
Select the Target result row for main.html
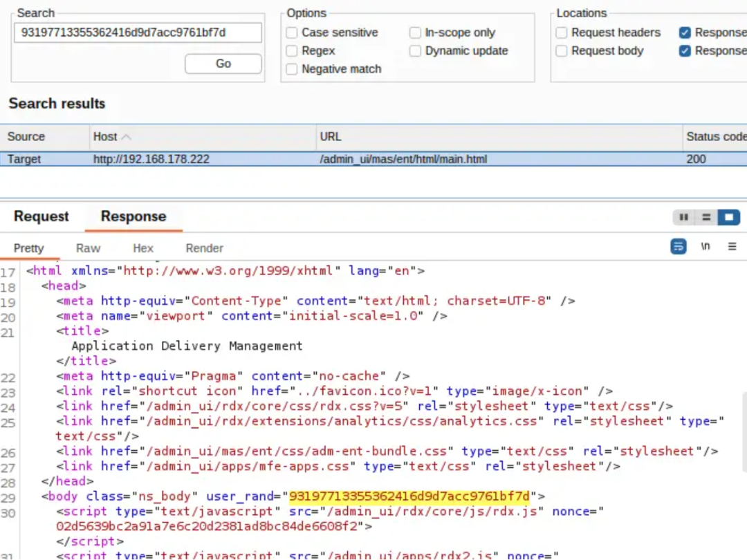coord(373,159)
